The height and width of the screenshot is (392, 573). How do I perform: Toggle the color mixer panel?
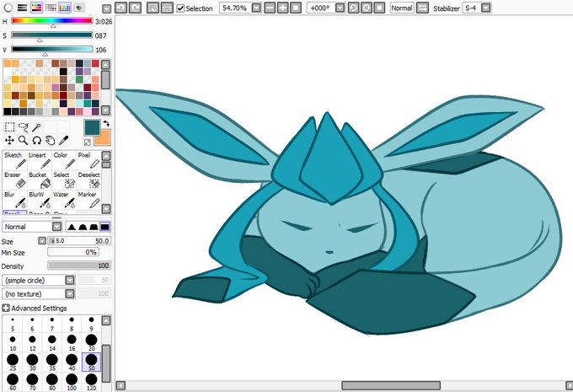point(51,8)
